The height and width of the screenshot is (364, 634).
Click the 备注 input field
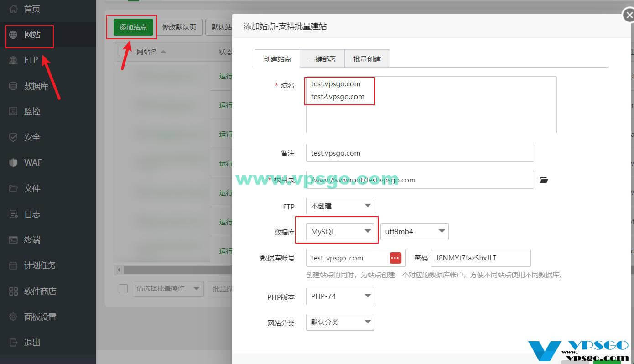tap(420, 153)
